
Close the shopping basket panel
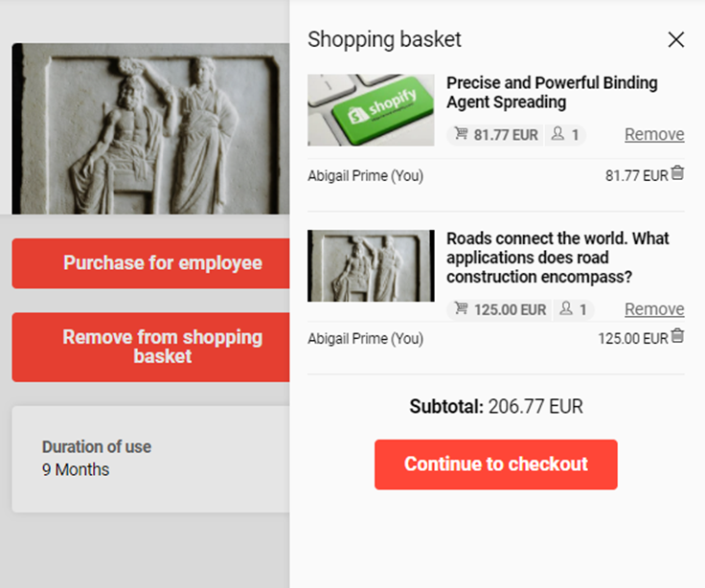click(x=676, y=39)
